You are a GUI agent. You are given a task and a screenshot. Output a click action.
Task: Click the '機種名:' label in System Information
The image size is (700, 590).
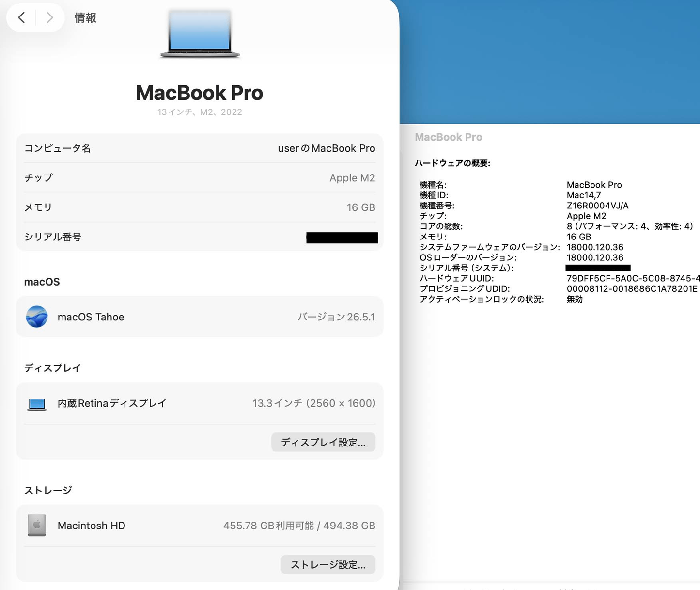[x=433, y=185]
